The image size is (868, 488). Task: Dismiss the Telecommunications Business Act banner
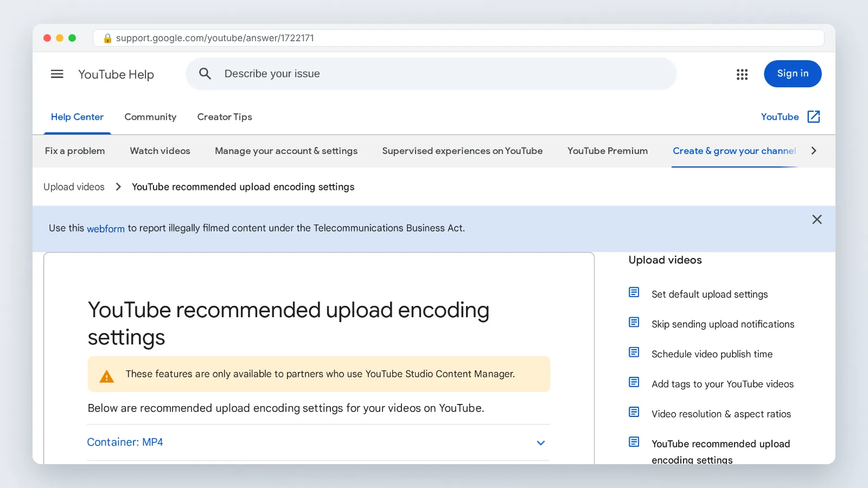pos(817,219)
